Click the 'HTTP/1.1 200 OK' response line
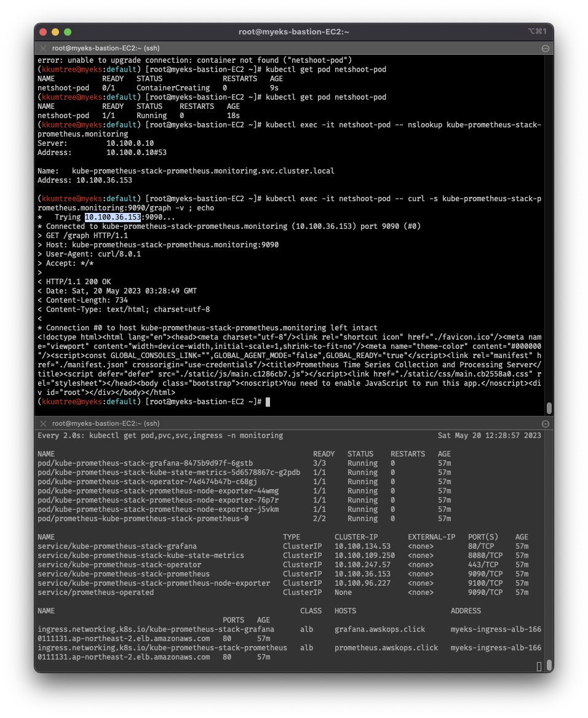Image resolution: width=588 pixels, height=718 pixels. (x=74, y=282)
